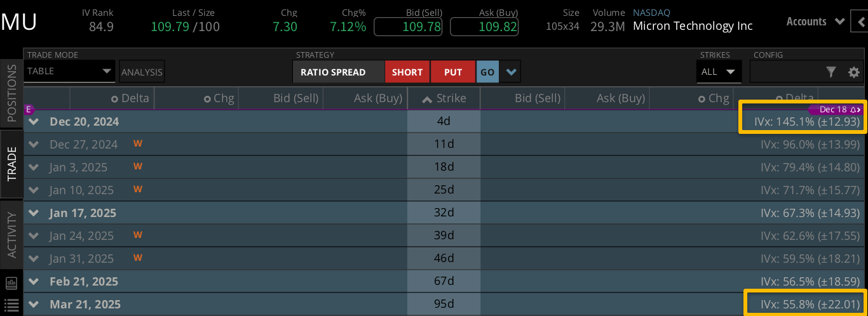This screenshot has width=868, height=316.
Task: Expand the Mar 21, 2025 expiration row
Action: coord(34,304)
